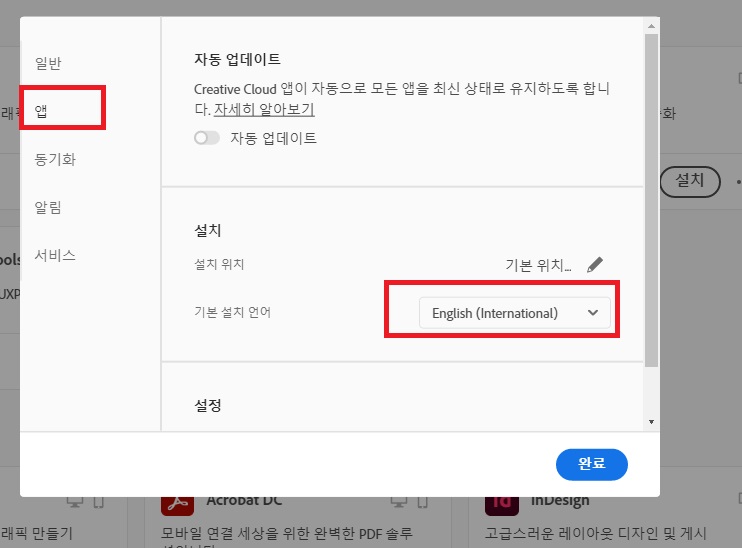Image resolution: width=742 pixels, height=548 pixels.
Task: Go to the 서비스 tab
Action: 55,256
